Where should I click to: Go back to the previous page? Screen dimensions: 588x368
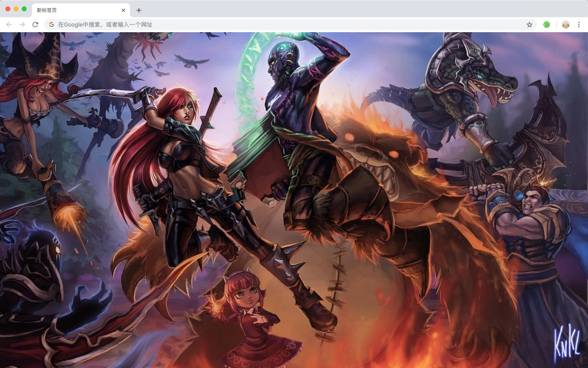point(9,24)
